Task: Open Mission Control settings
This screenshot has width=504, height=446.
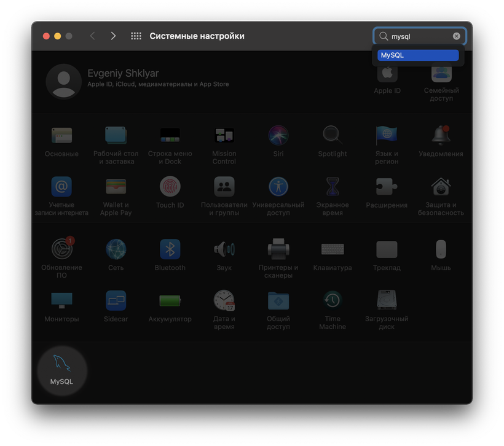Action: click(x=224, y=135)
